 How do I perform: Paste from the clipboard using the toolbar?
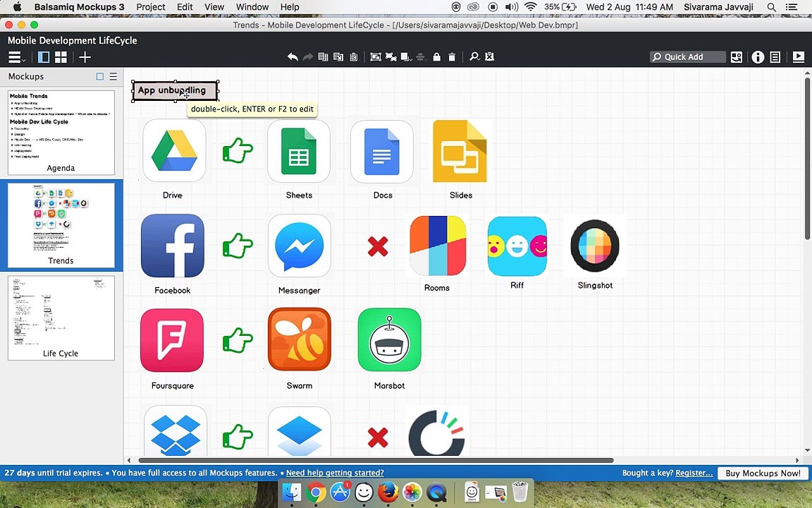click(x=354, y=57)
